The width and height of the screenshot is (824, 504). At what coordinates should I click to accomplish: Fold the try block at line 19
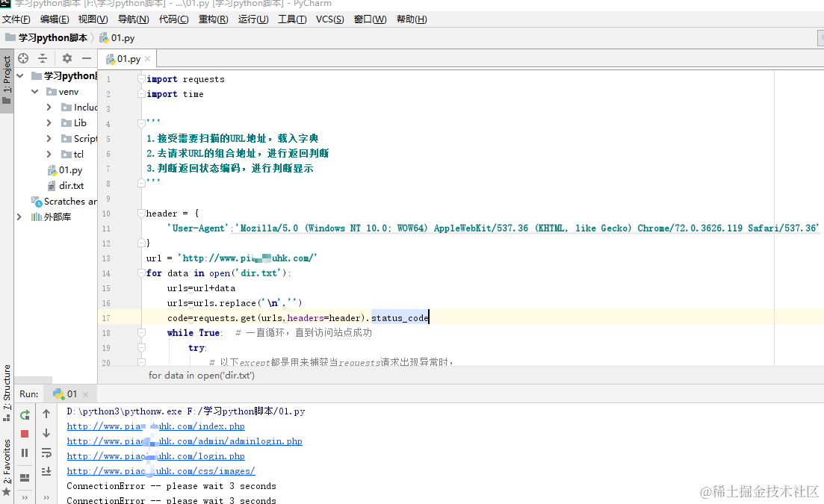pyautogui.click(x=141, y=347)
